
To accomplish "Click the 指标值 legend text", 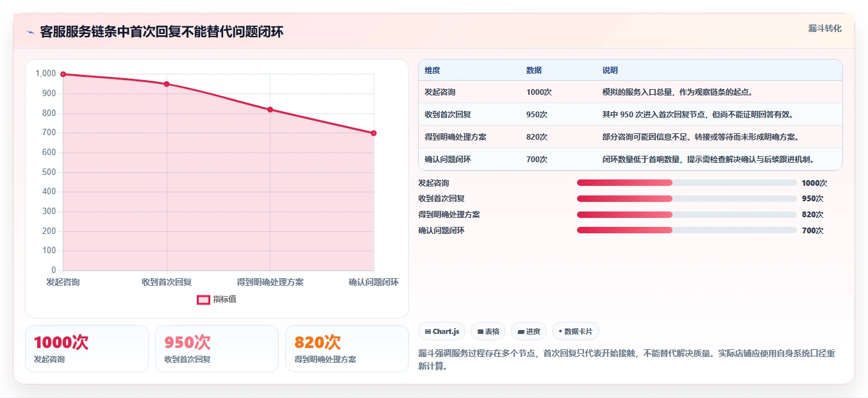I will click(x=224, y=299).
